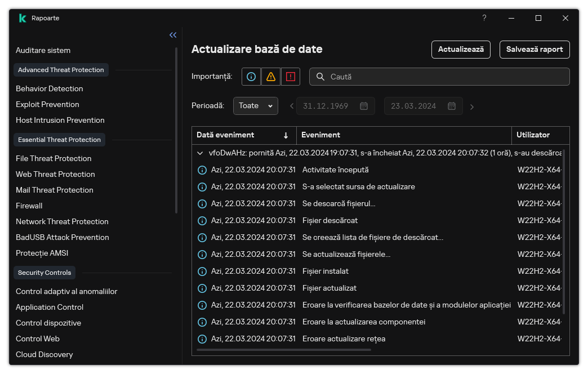Toggle the warning importance filter
Viewport: 588px width, 374px height.
[270, 77]
